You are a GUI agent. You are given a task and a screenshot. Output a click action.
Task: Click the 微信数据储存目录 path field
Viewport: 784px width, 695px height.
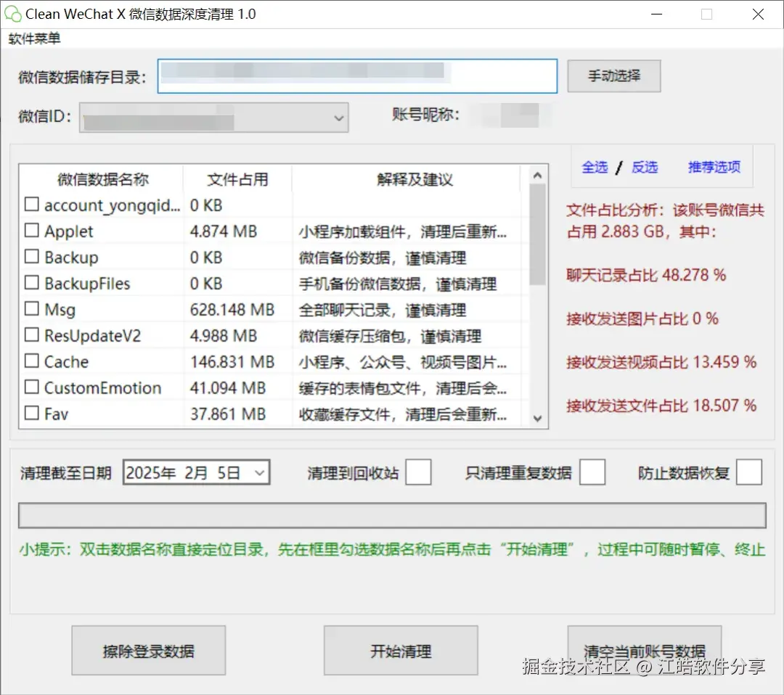coord(357,76)
